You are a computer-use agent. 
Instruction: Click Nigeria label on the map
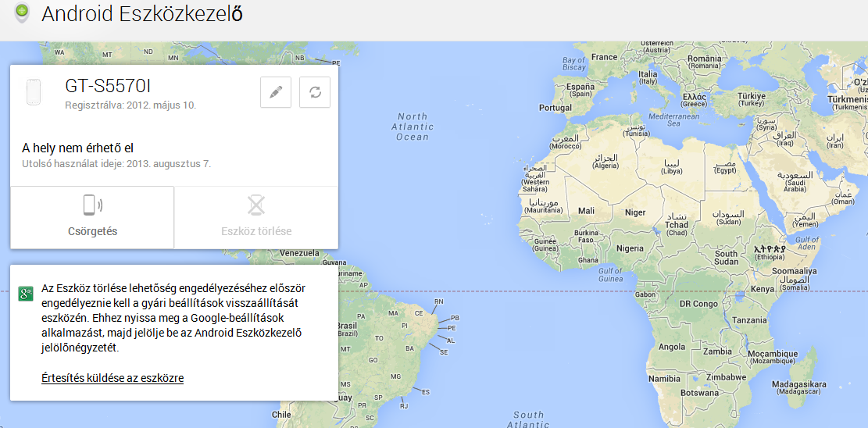(x=630, y=248)
